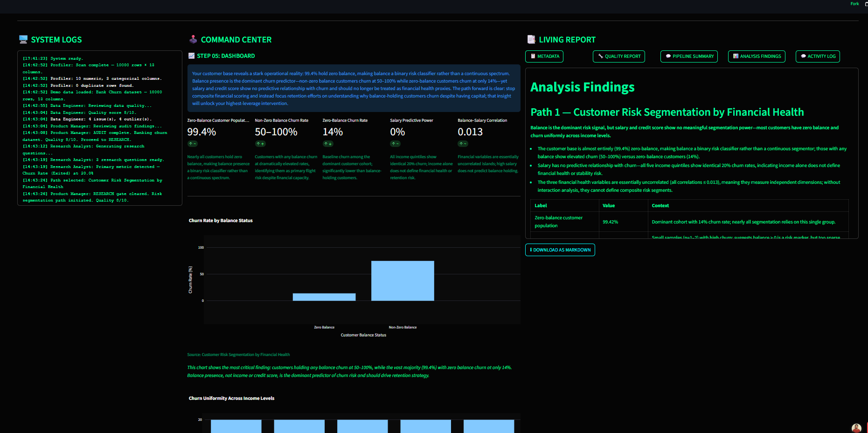Click the delta badge under the 0% metric

396,144
